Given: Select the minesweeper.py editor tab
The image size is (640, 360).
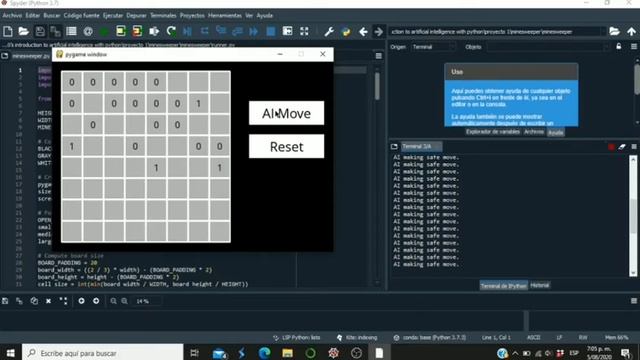Looking at the screenshot, I should [x=31, y=56].
